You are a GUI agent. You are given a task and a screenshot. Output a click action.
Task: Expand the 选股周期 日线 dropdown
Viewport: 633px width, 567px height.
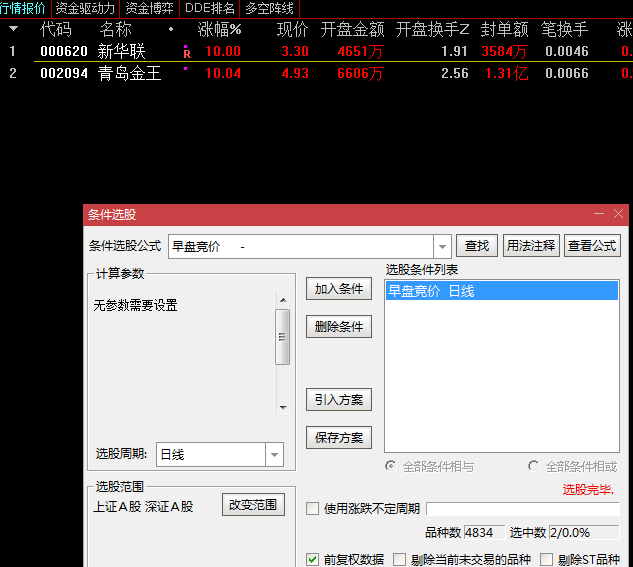click(x=274, y=455)
